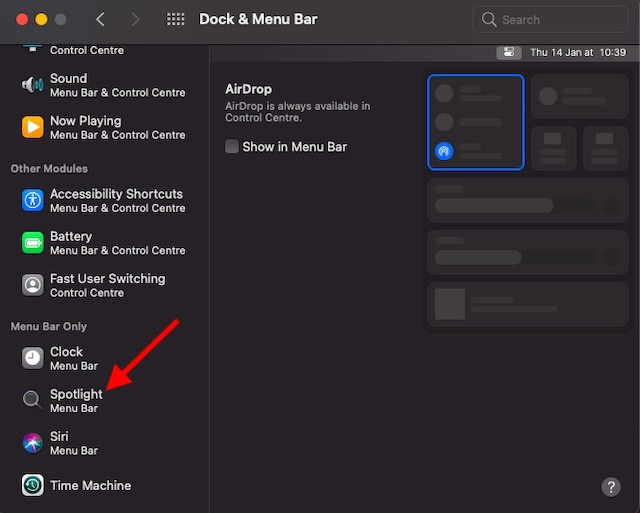Click the 'Dock & Menu Bar' window title
The image size is (640, 513).
point(258,19)
